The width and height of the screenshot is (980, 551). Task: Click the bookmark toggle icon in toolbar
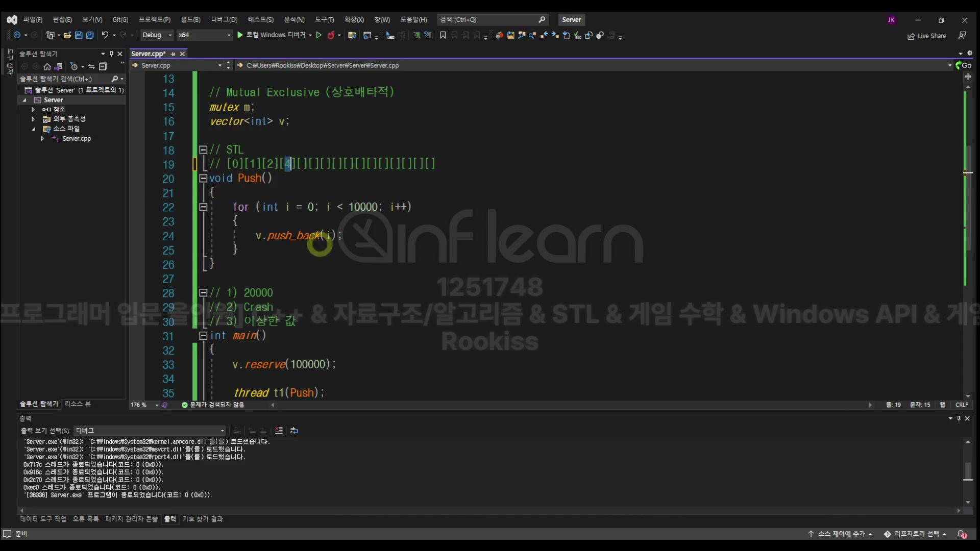tap(443, 35)
